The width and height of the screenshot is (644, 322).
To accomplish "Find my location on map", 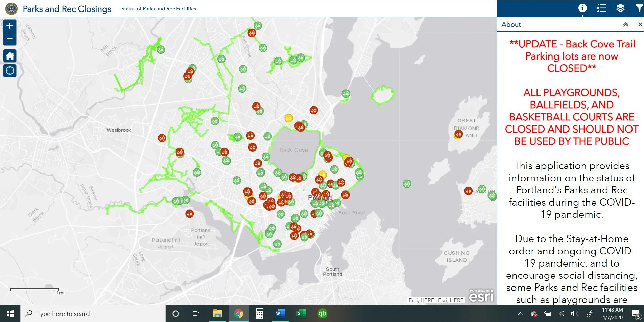I will coord(10,70).
